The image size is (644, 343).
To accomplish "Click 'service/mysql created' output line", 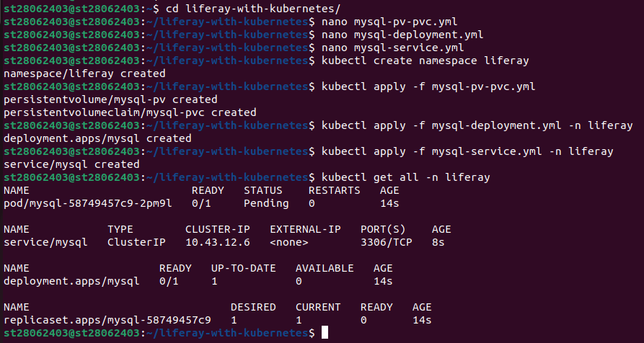I will [x=71, y=164].
